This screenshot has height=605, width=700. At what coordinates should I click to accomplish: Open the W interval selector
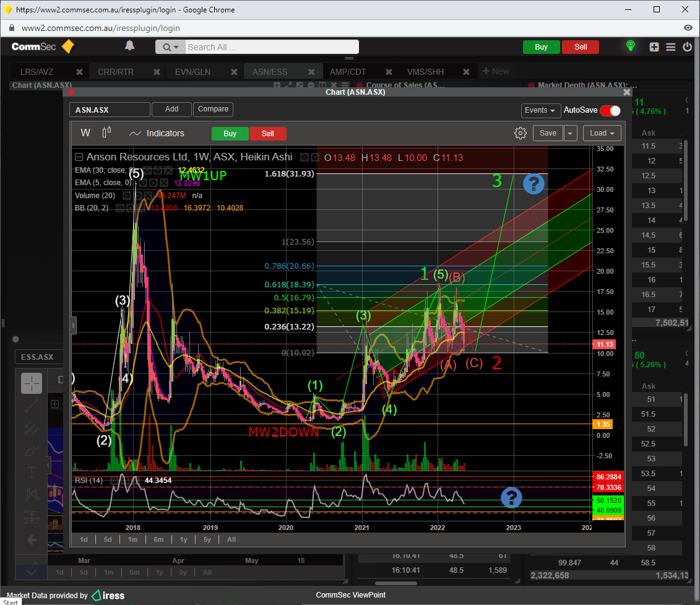[85, 133]
